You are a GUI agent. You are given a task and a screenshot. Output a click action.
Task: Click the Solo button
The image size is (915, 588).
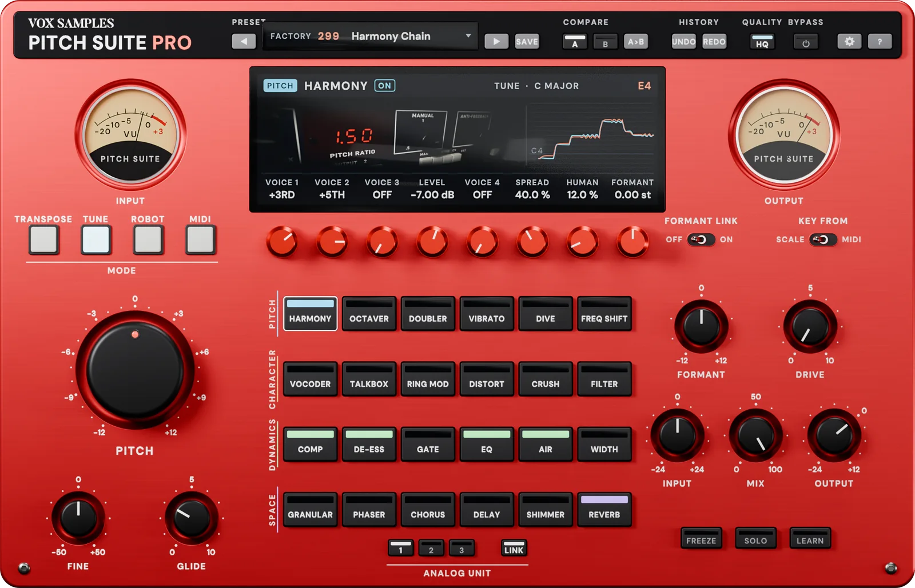(x=755, y=538)
